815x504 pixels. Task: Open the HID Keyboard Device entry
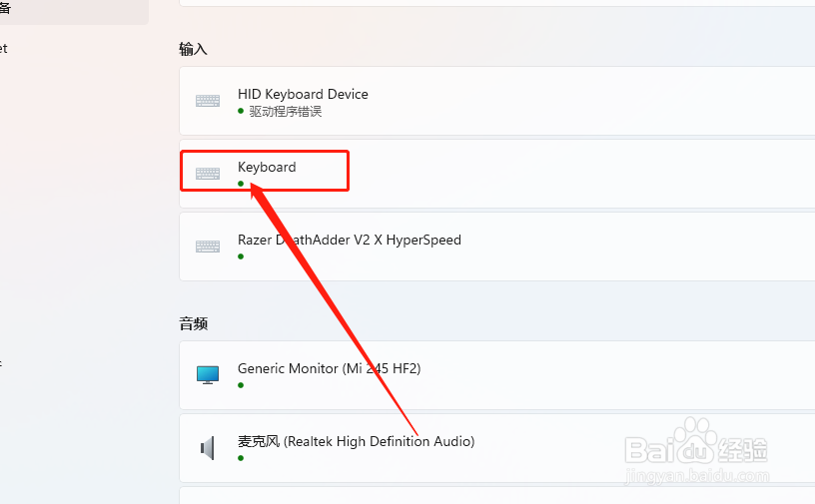tap(497, 101)
